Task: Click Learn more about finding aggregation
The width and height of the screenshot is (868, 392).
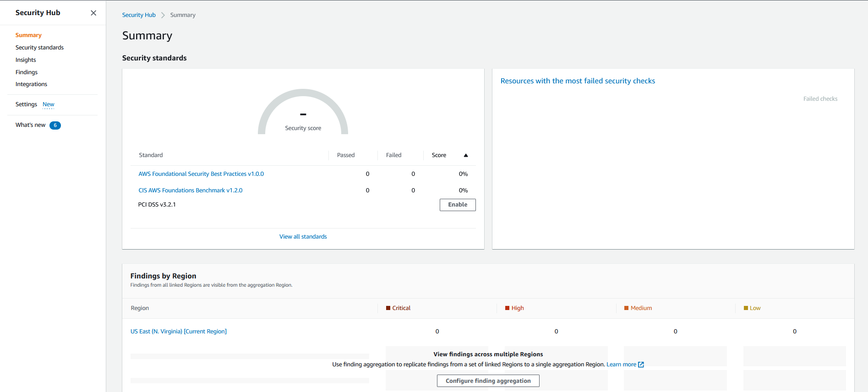Action: point(621,365)
